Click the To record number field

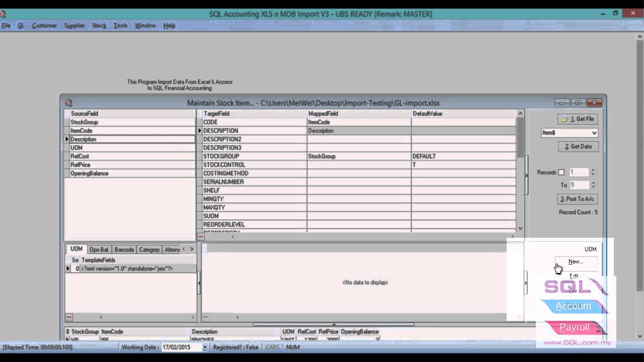(579, 185)
